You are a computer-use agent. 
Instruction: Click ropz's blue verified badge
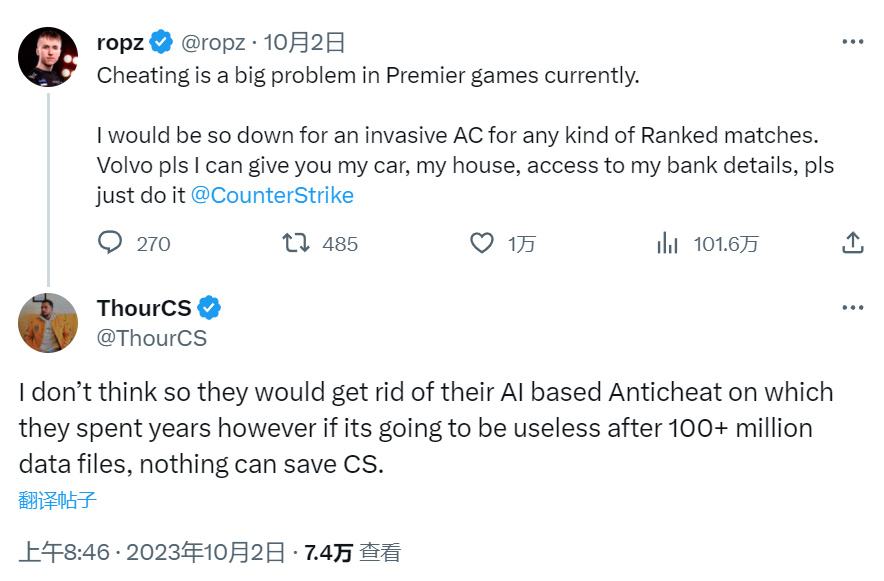(161, 42)
